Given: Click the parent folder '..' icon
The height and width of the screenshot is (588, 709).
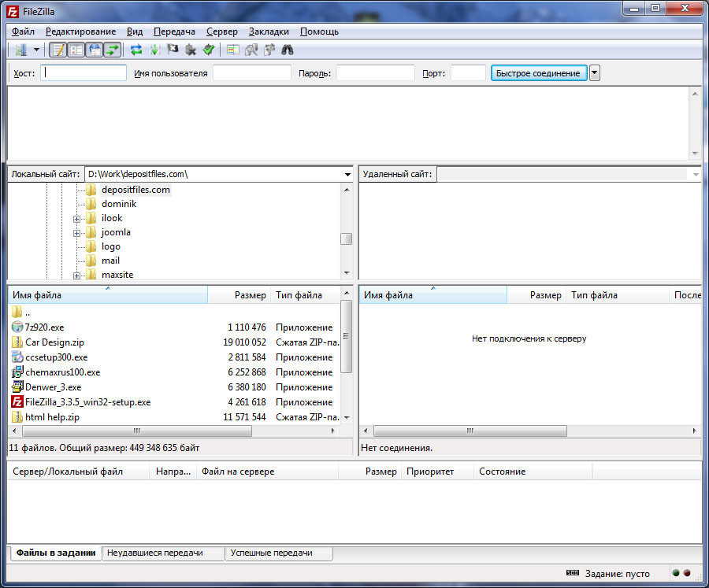Looking at the screenshot, I should pyautogui.click(x=17, y=312).
